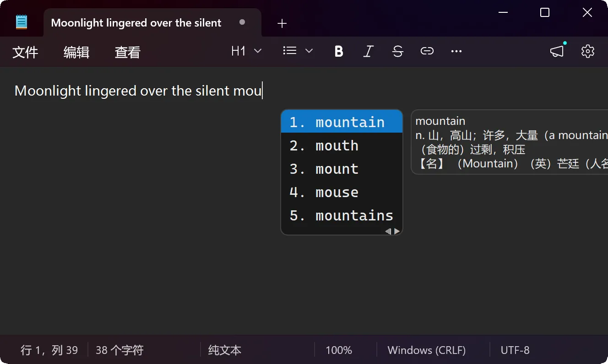Click the 行 1，列 39 position indicator
The width and height of the screenshot is (608, 364).
(x=49, y=350)
